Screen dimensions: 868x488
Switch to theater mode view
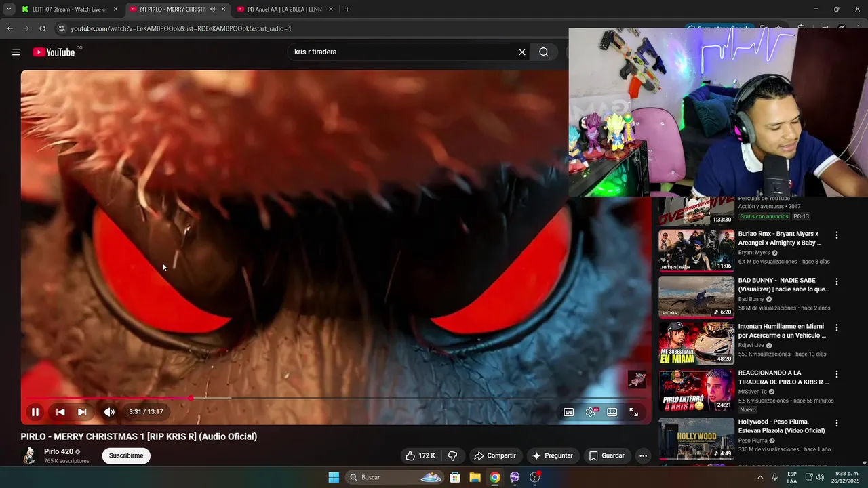point(612,412)
